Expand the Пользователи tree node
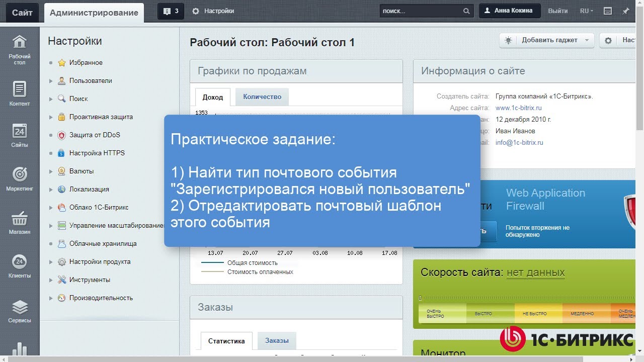Viewport: 644px width, 362px height. click(x=51, y=81)
